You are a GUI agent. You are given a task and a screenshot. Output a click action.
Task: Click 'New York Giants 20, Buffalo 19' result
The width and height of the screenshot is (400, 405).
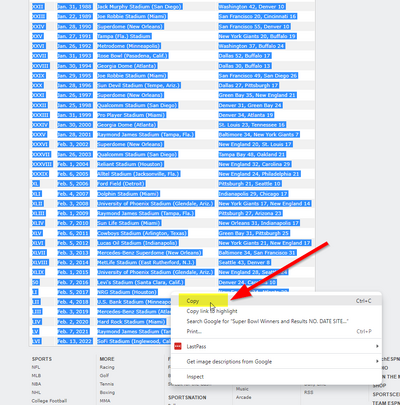click(x=257, y=36)
